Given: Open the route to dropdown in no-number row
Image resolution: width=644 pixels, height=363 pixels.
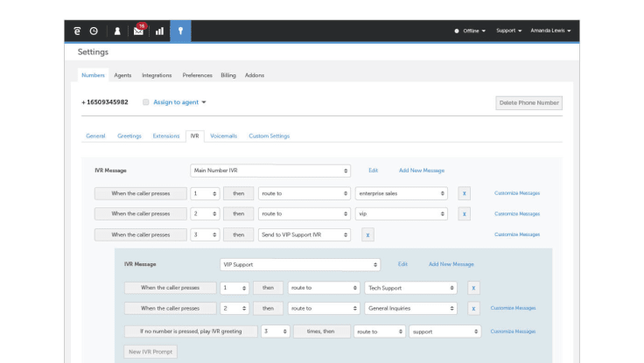Looking at the screenshot, I should [x=380, y=332].
